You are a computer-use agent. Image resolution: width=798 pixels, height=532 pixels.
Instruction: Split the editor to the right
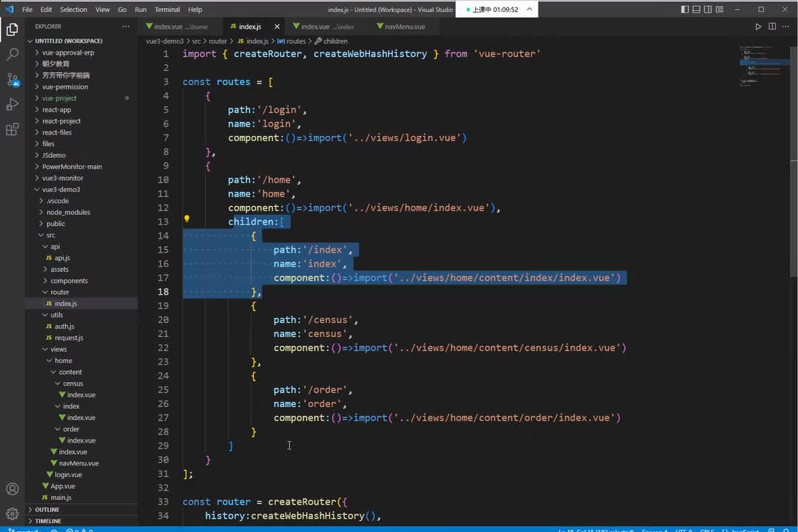click(x=772, y=27)
